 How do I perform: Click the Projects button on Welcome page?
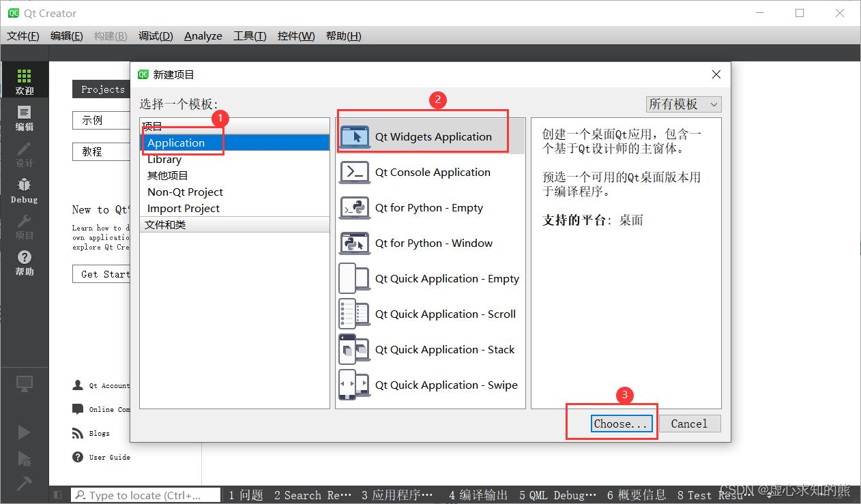click(x=102, y=89)
